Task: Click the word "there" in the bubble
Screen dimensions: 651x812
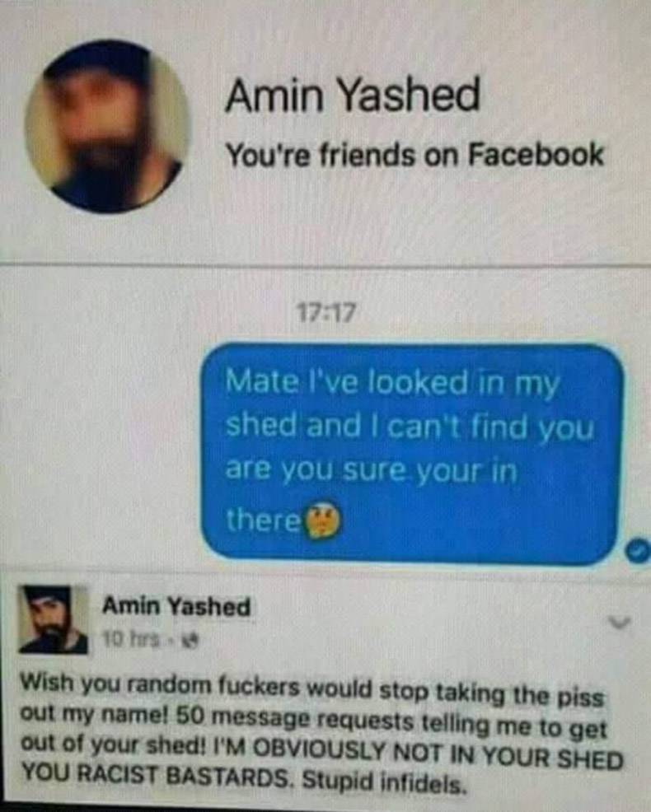Action: tap(264, 520)
